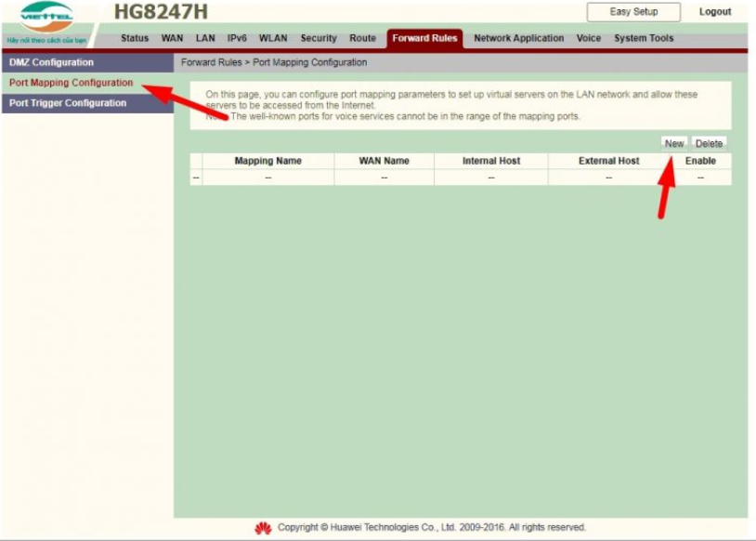The height and width of the screenshot is (541, 756).
Task: Switch to the LAN tab
Action: pos(205,38)
